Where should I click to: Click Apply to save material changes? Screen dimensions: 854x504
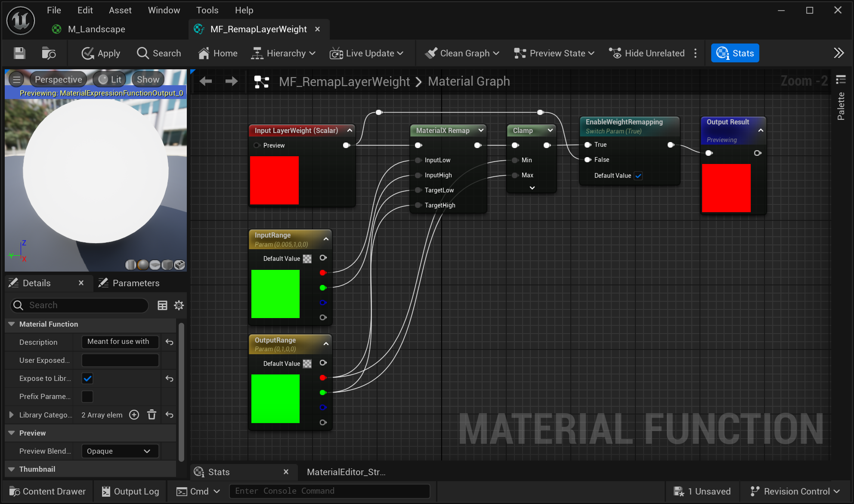[100, 53]
